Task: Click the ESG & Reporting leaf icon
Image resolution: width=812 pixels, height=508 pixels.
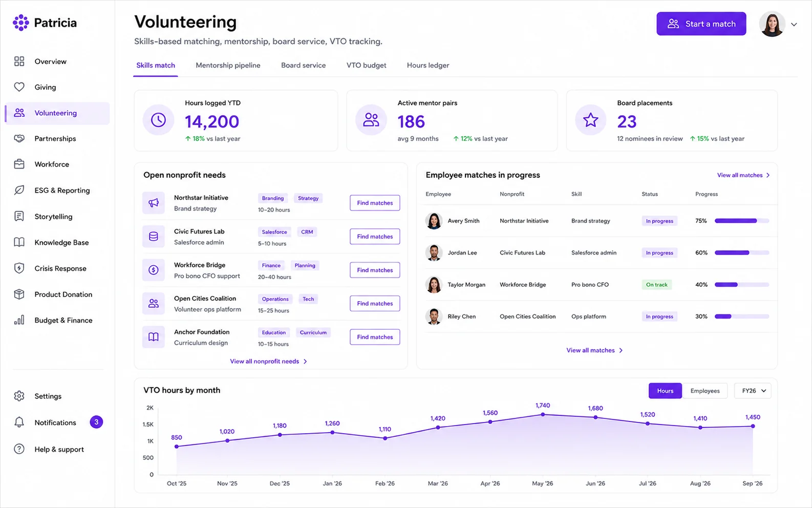Action: [19, 190]
